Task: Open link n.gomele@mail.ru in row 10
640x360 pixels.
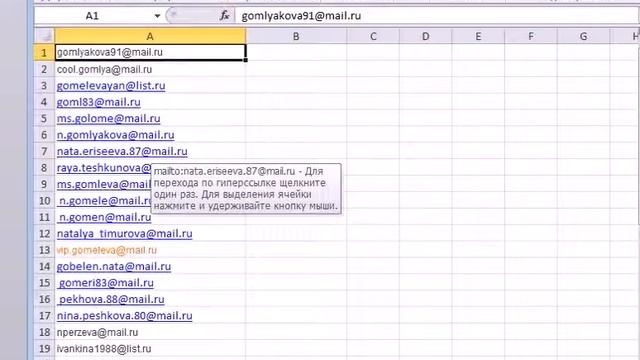Action: [105, 200]
